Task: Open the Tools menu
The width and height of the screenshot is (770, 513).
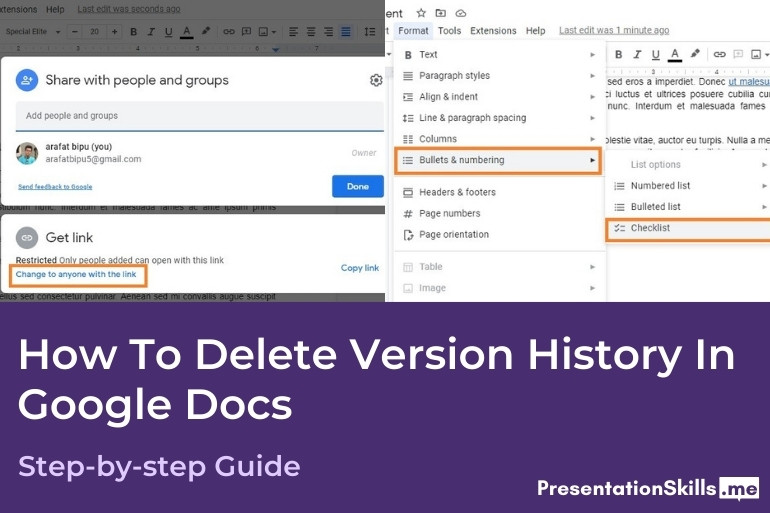Action: (449, 31)
